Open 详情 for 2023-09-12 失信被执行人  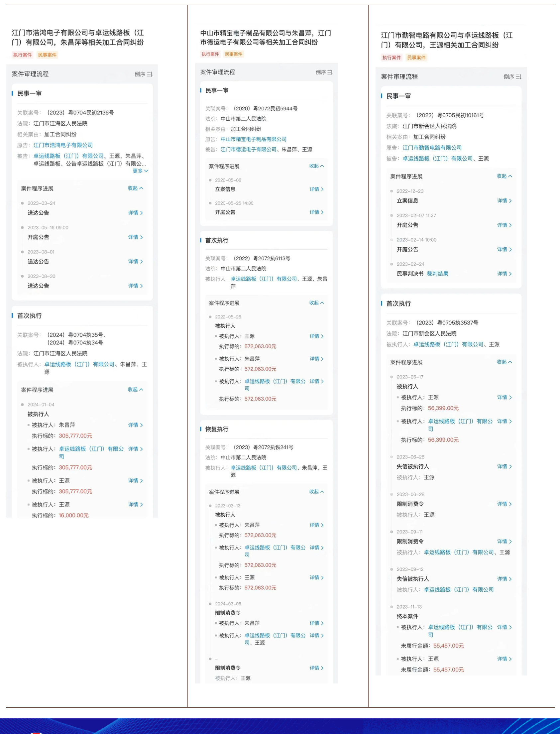(504, 579)
